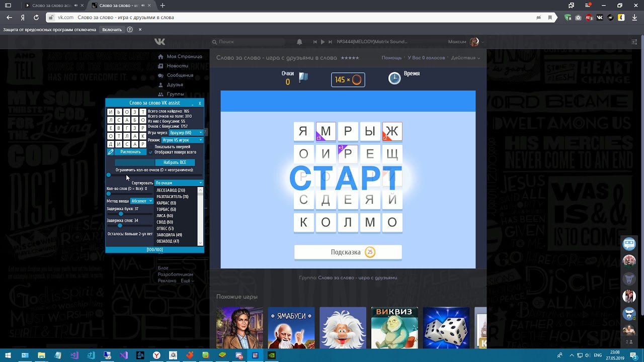
Task: Open Yandex browser from taskbar
Action: pyautogui.click(x=156, y=355)
